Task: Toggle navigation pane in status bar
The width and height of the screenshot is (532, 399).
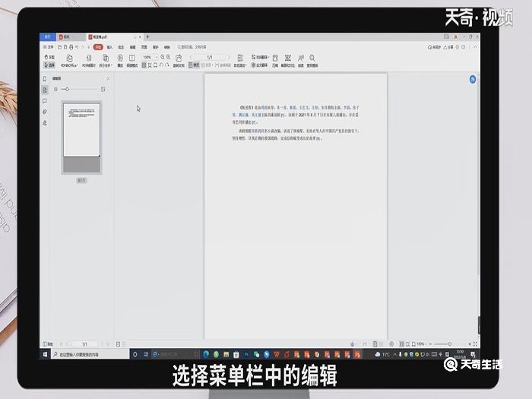Action: tap(48, 344)
